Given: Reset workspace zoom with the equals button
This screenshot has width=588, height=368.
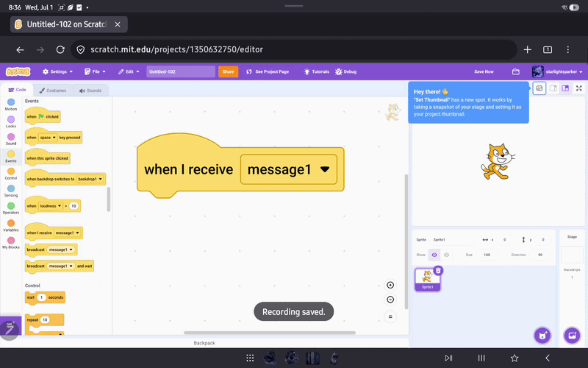Looking at the screenshot, I should (x=390, y=316).
